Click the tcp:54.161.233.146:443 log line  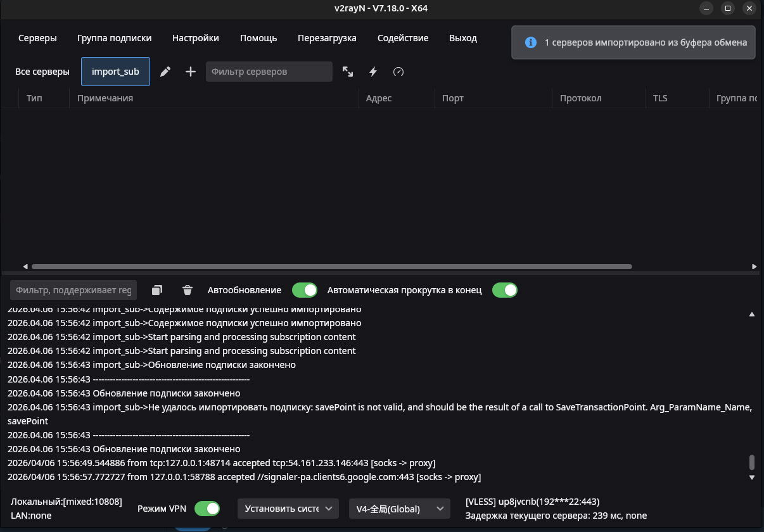[222, 463]
